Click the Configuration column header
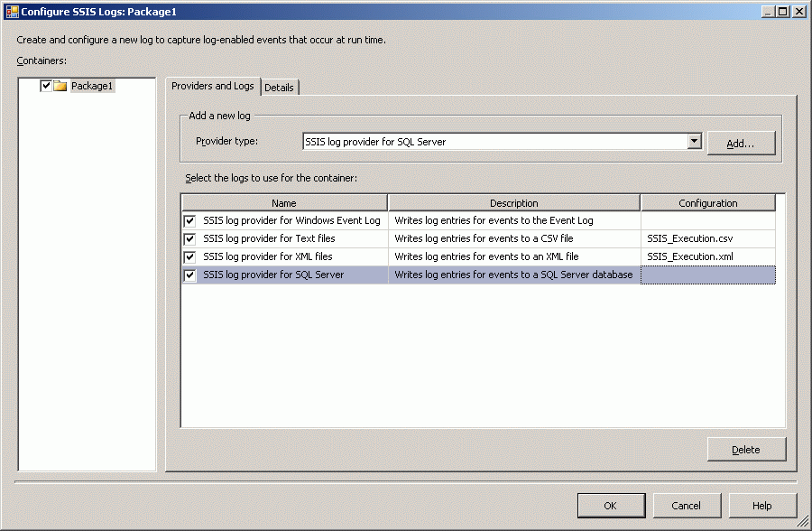 tap(708, 203)
